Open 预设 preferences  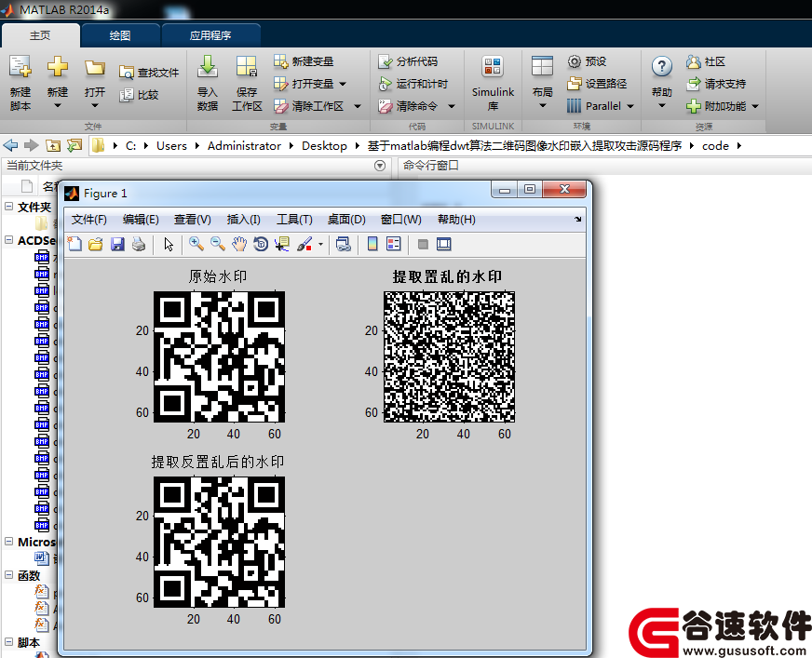[x=587, y=61]
